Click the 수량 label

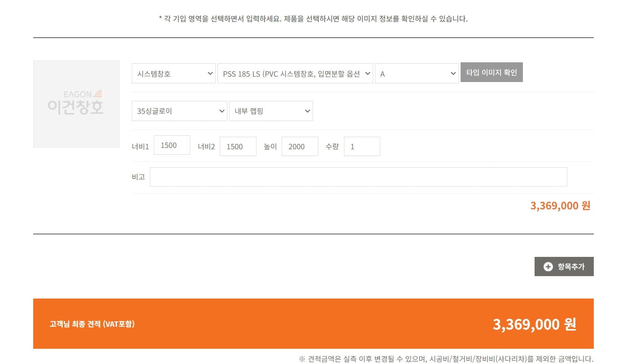332,147
